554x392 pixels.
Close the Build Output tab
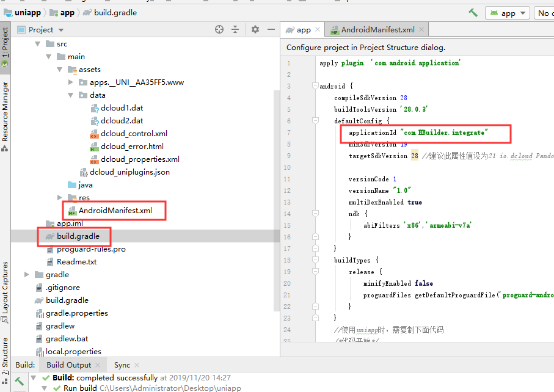[x=98, y=365]
